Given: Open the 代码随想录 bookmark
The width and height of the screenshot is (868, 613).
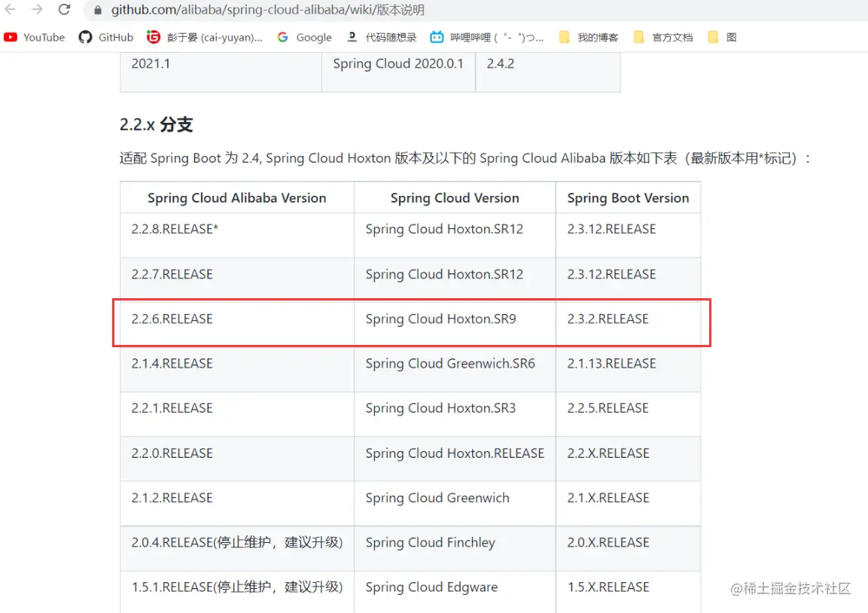Looking at the screenshot, I should pos(382,37).
